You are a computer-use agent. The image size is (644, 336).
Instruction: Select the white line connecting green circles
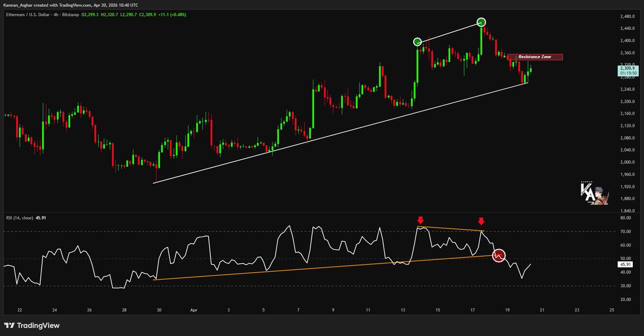pyautogui.click(x=449, y=32)
